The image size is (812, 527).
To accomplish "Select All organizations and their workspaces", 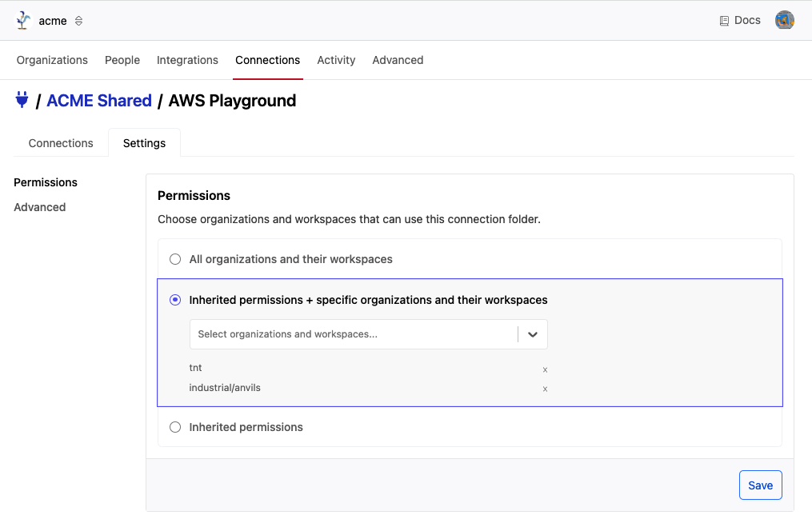I will pos(175,259).
